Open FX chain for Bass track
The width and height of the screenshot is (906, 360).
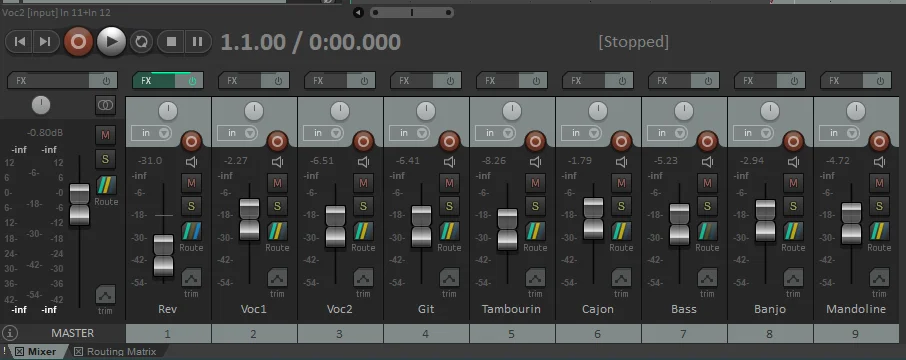click(670, 81)
